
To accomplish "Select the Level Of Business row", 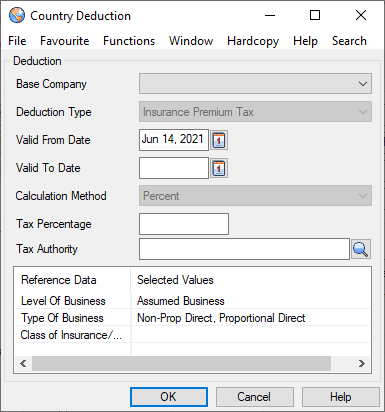I will click(193, 301).
